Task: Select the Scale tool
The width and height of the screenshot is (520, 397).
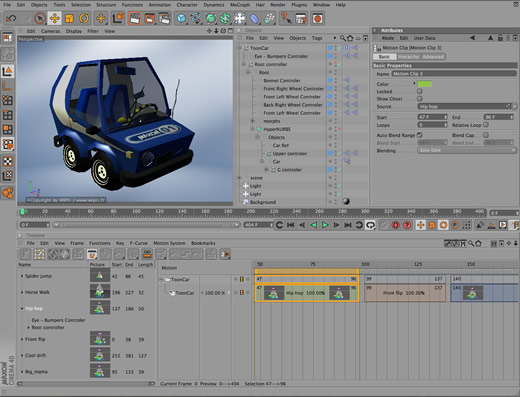Action: click(69, 18)
